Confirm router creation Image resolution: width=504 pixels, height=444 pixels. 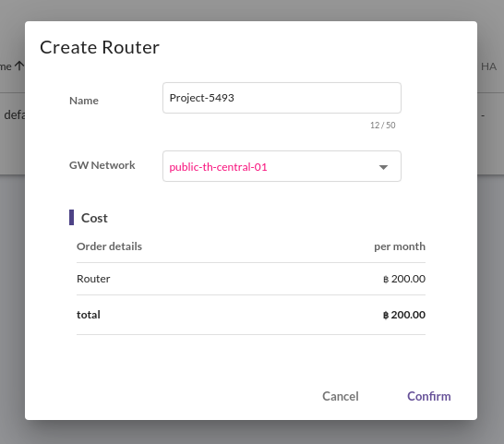[x=429, y=396]
